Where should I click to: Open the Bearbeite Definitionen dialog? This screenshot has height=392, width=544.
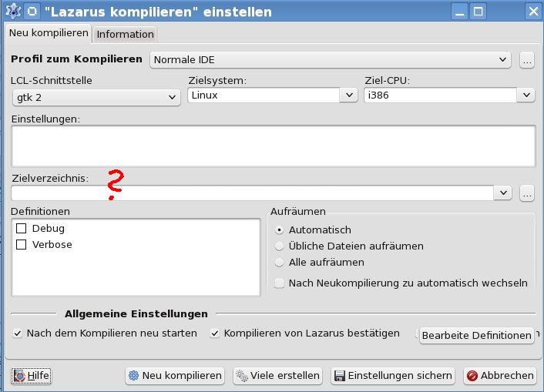(x=477, y=335)
